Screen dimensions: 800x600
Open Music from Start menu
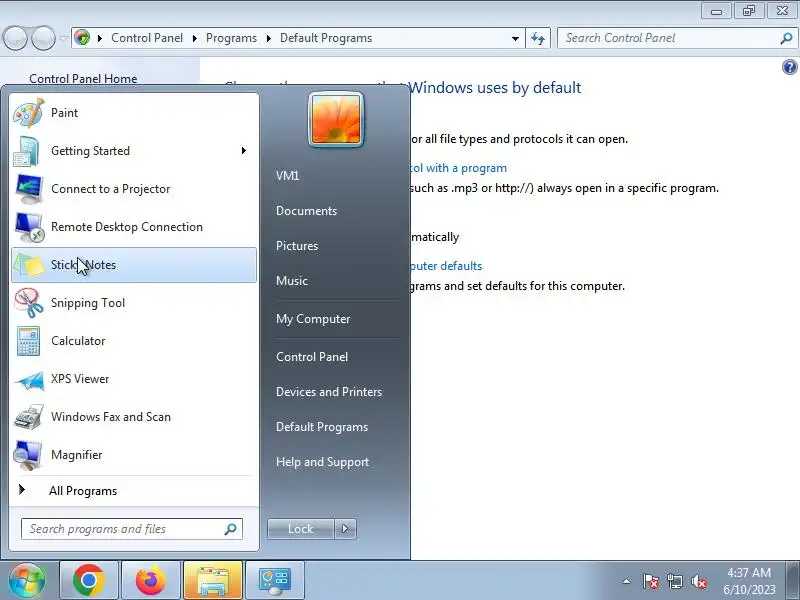pos(292,281)
